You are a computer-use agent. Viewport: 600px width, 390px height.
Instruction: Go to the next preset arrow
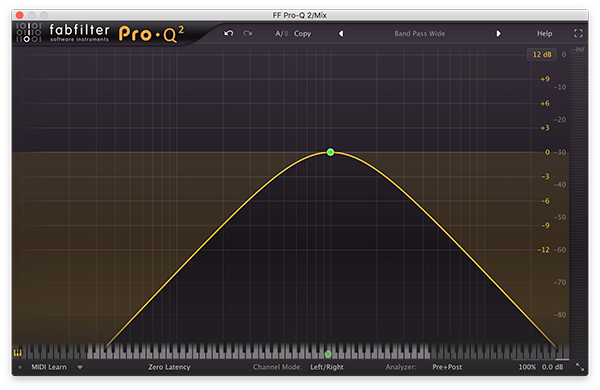coord(498,34)
